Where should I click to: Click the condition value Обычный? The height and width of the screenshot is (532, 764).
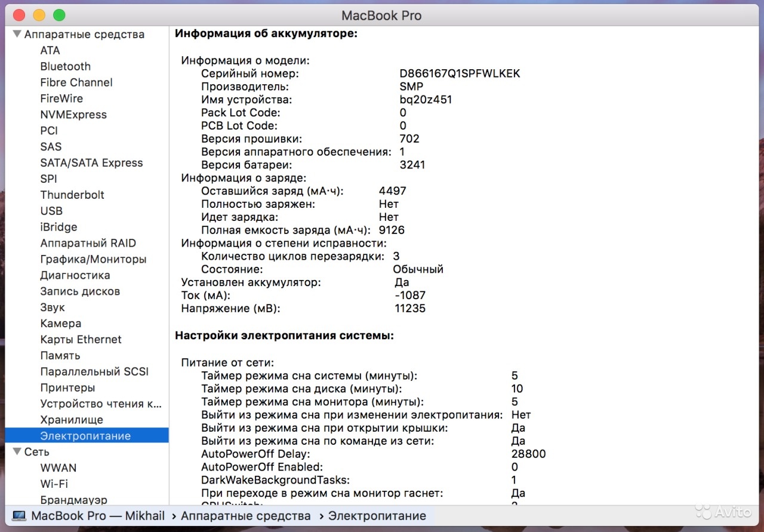coord(418,270)
